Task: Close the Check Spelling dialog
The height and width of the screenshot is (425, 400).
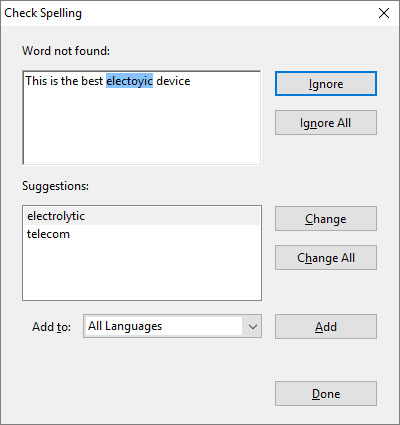Action: click(384, 13)
